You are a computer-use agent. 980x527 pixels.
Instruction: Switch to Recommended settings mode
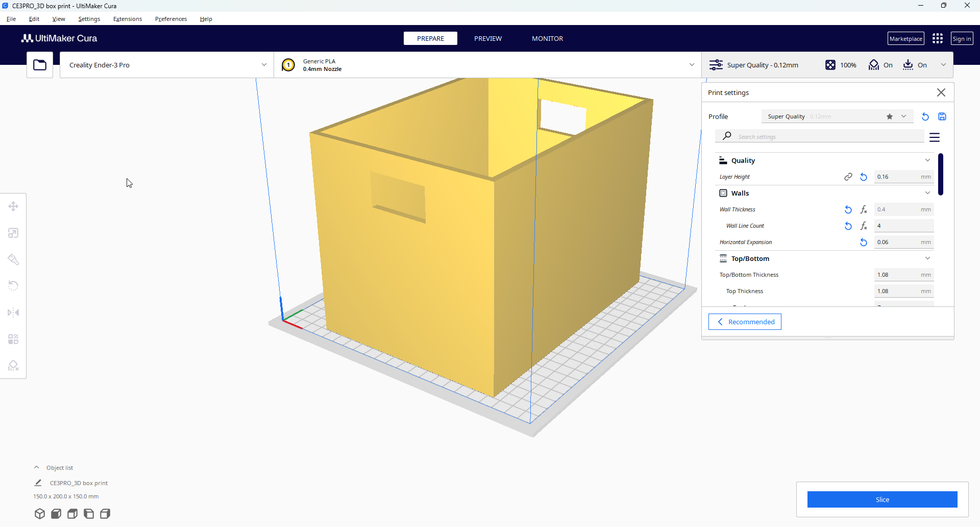click(x=745, y=322)
